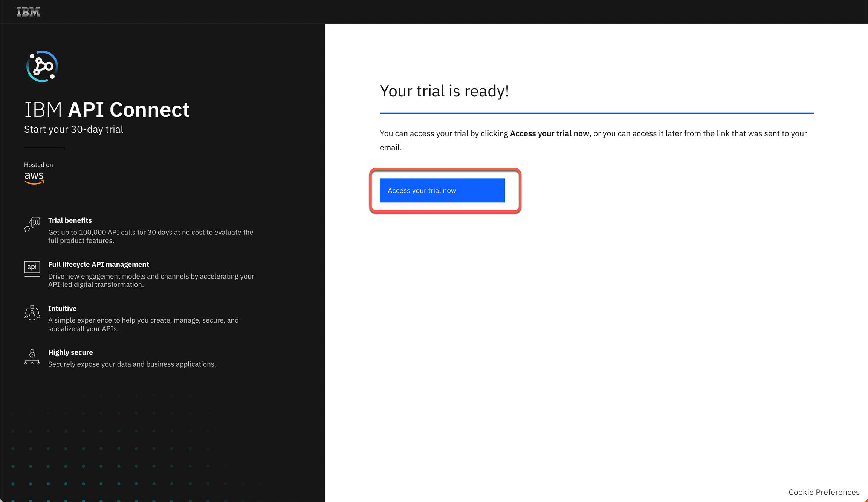868x502 pixels.
Task: Select the API Connect circular logo
Action: pos(42,66)
